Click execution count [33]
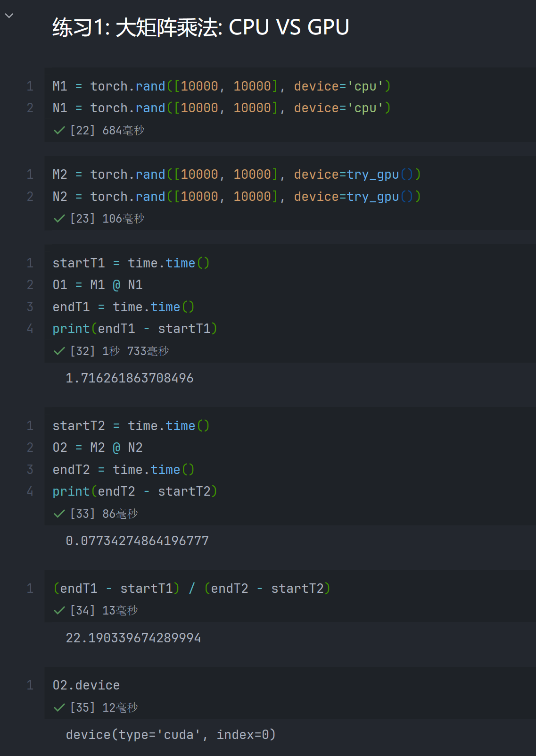The width and height of the screenshot is (536, 756). click(x=82, y=514)
